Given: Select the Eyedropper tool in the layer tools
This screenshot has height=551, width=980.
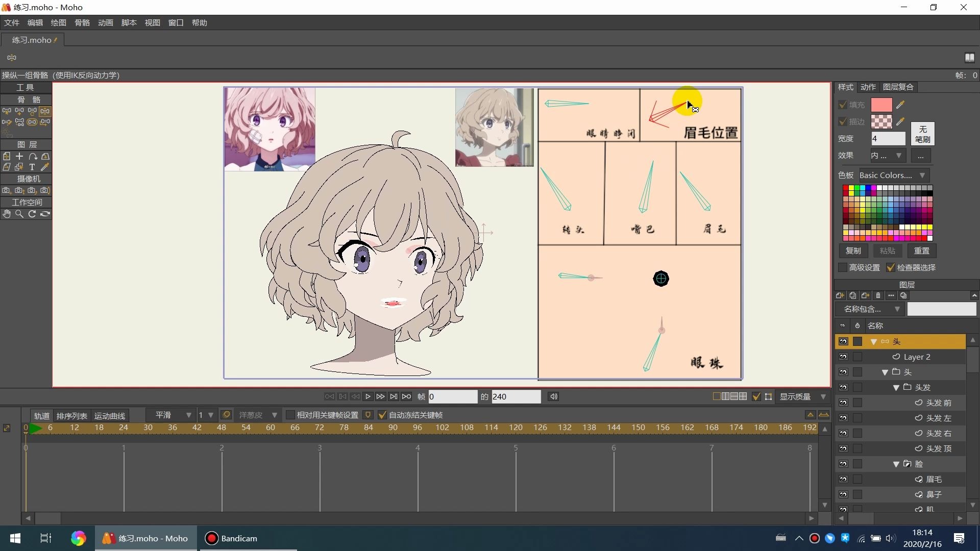Looking at the screenshot, I should click(45, 167).
